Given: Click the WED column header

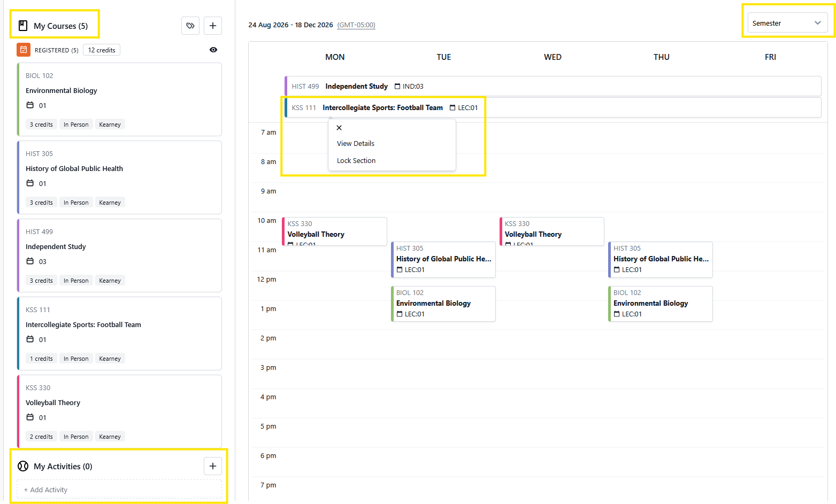Looking at the screenshot, I should click(x=553, y=57).
